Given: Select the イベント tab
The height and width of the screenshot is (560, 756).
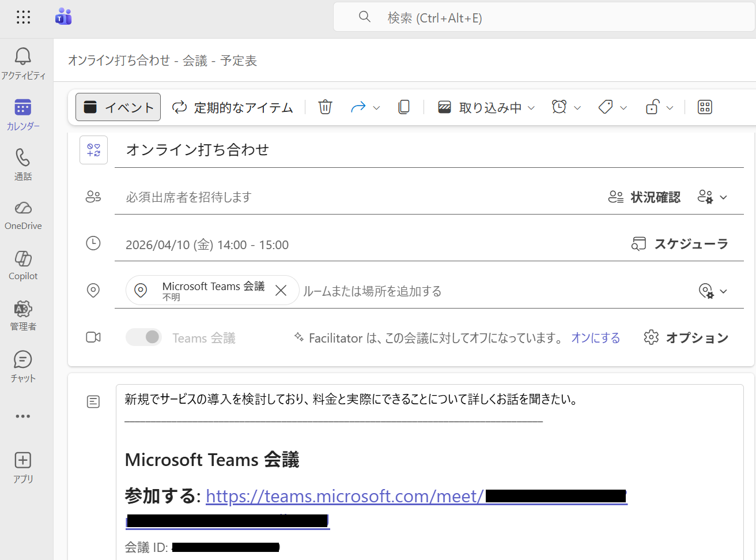Looking at the screenshot, I should point(118,107).
